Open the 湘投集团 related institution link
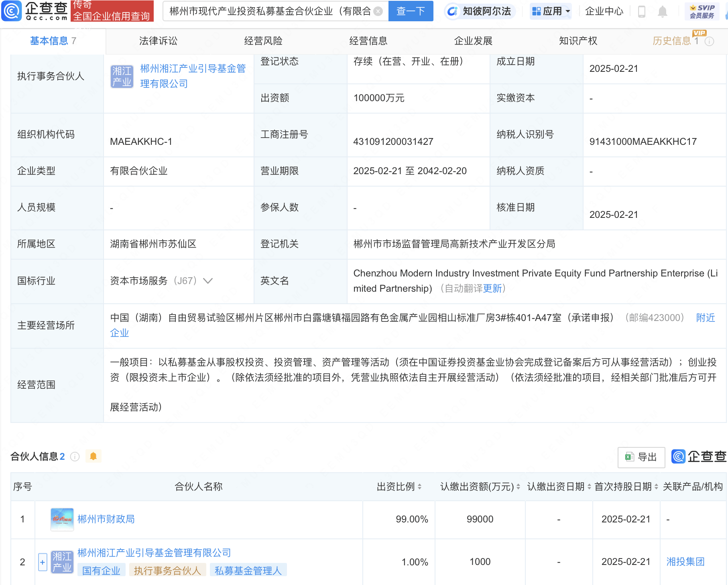Image resolution: width=728 pixels, height=585 pixels. tap(685, 562)
